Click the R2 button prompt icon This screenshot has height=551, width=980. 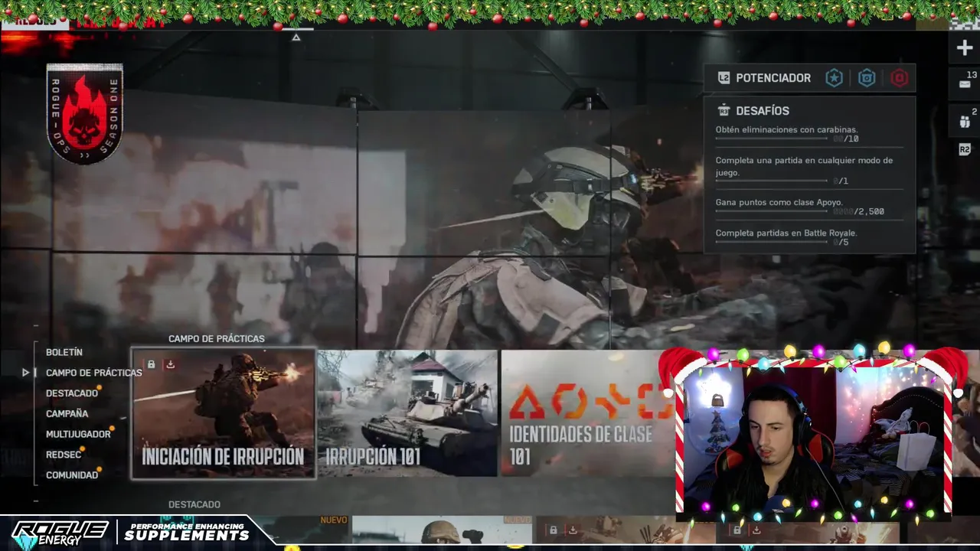(965, 150)
